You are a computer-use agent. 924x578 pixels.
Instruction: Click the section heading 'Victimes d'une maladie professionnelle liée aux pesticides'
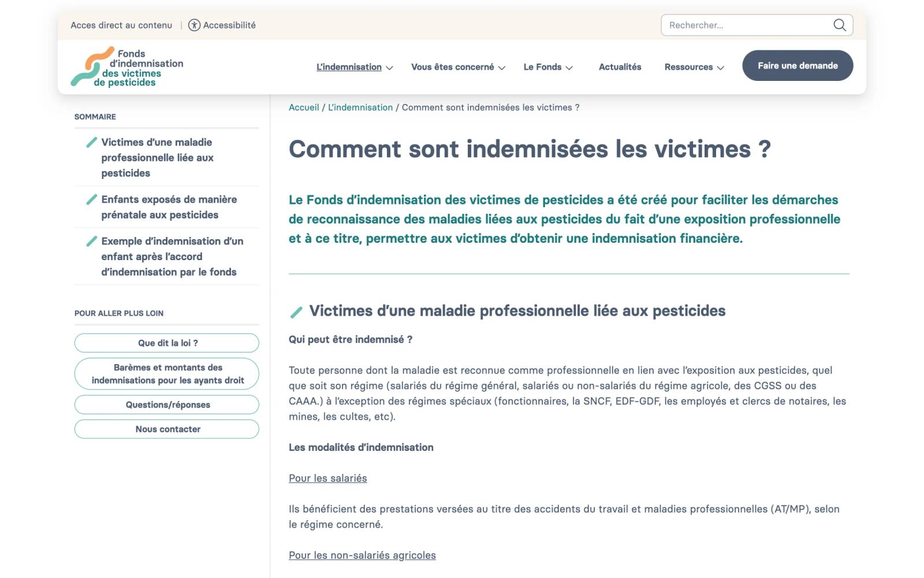pos(517,311)
